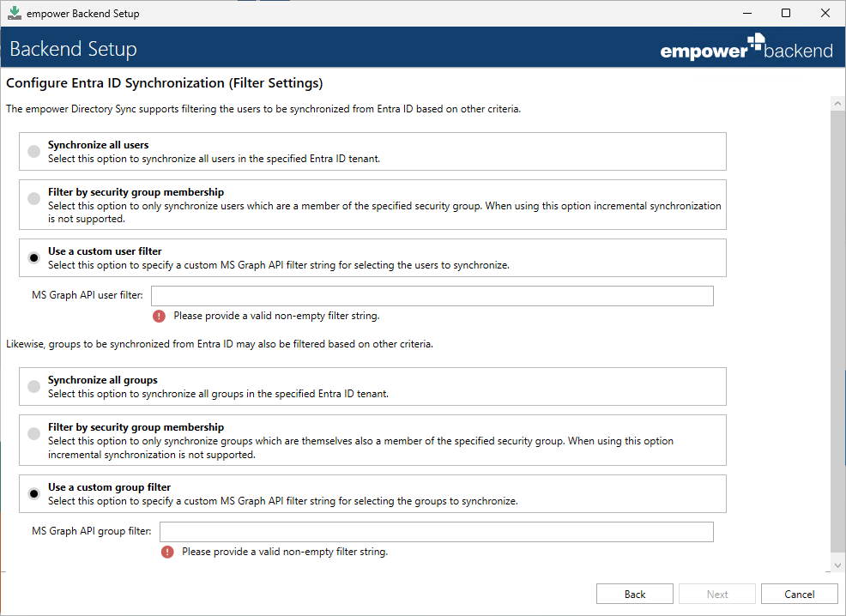Select the Synchronize all groups radio button

tap(34, 387)
